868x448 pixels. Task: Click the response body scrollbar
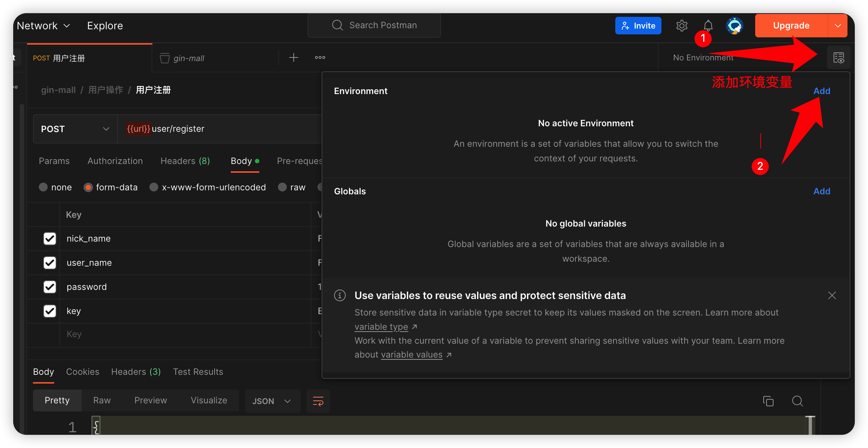[x=810, y=425]
